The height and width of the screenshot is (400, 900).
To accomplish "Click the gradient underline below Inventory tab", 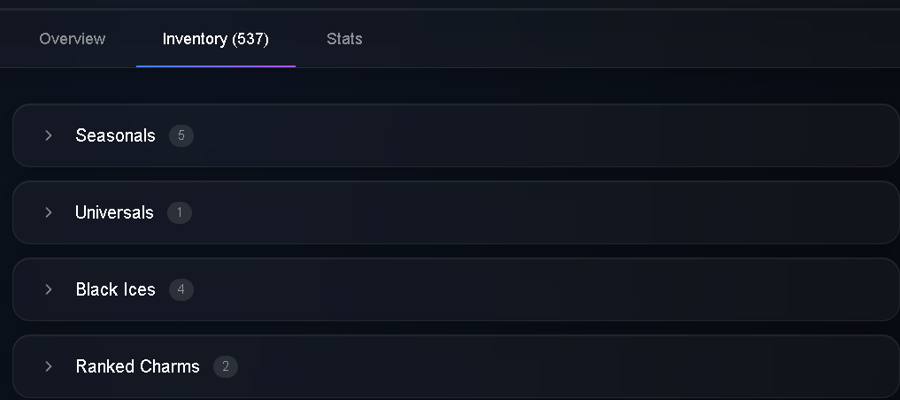I will tap(216, 66).
